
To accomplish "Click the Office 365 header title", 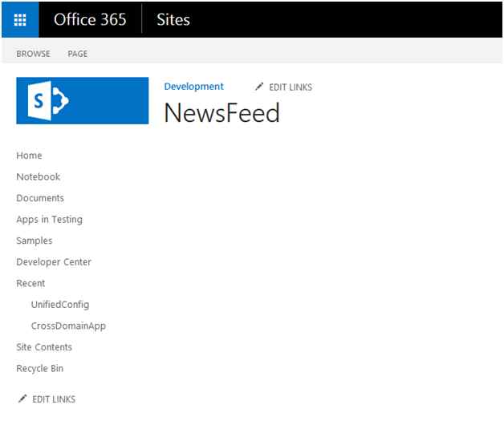I will [x=90, y=19].
